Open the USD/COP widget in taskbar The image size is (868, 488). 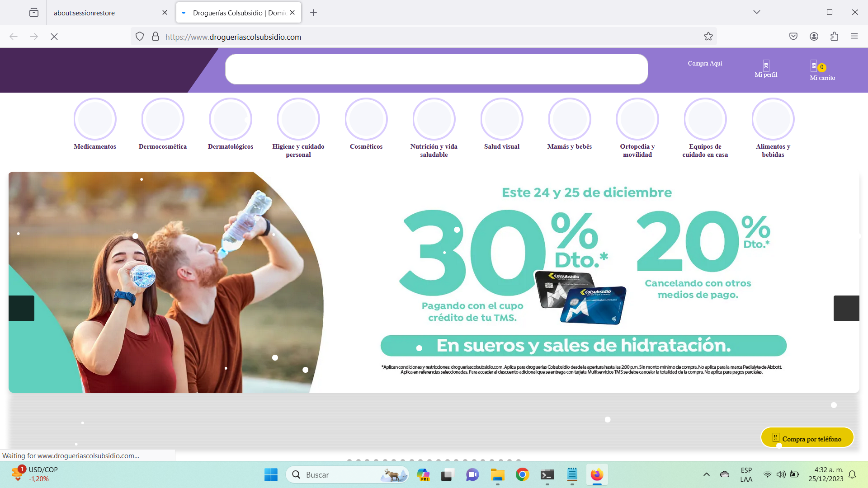point(35,474)
